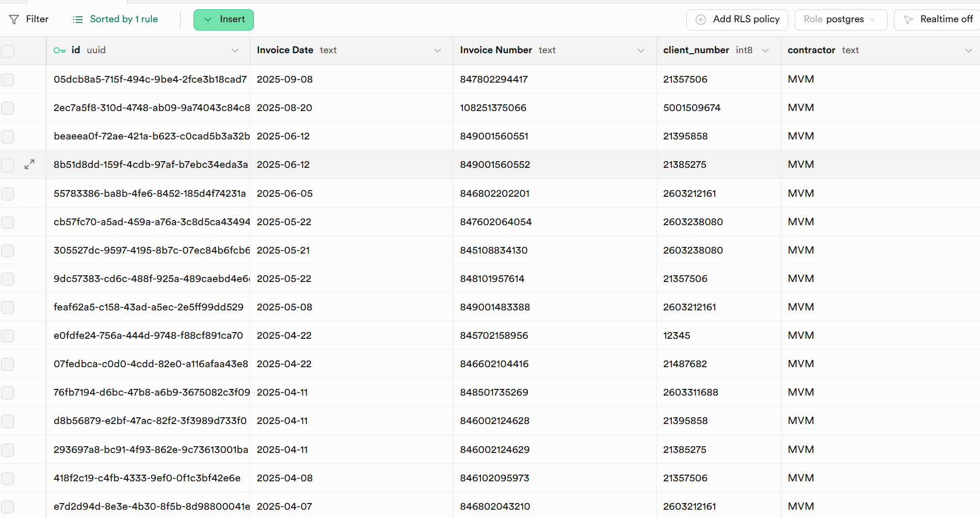
Task: Click the chevron icon inside Insert button
Action: (x=208, y=20)
